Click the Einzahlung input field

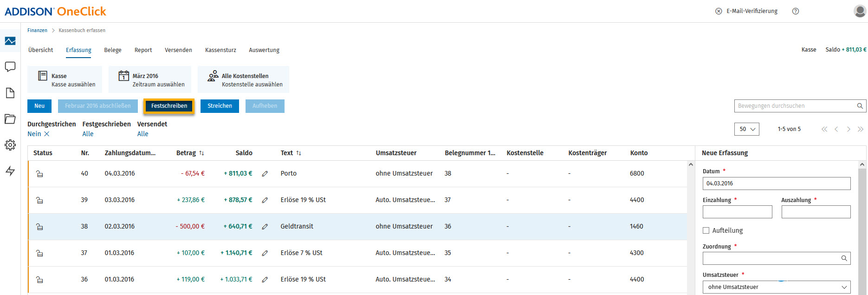737,212
